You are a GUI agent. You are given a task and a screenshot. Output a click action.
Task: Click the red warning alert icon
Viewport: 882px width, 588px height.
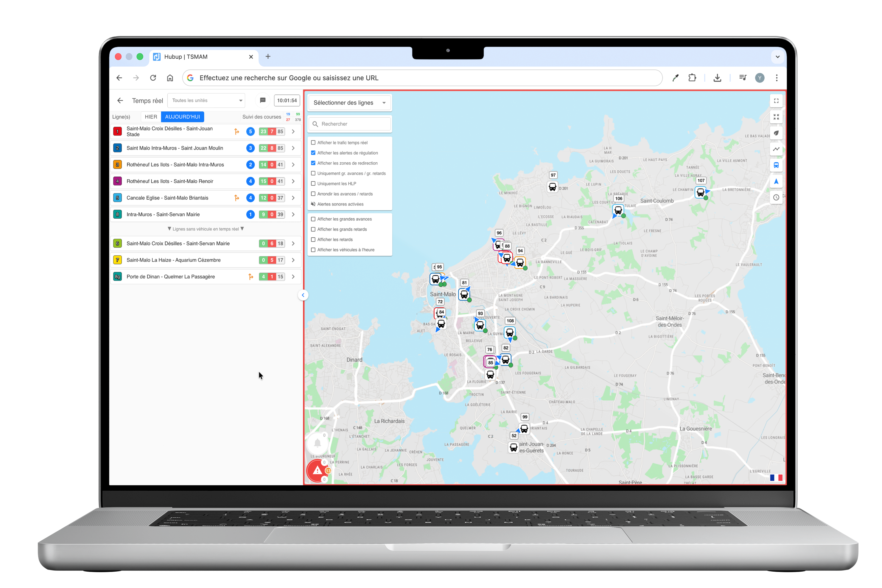click(317, 471)
